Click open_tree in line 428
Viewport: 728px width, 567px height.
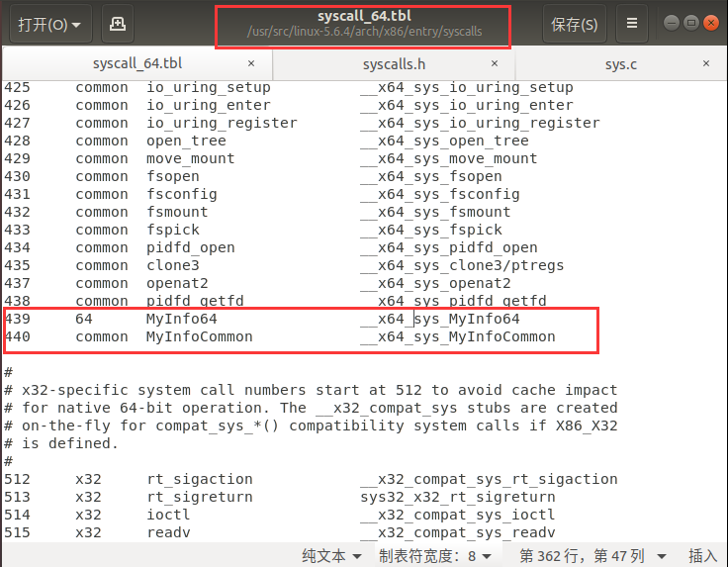(x=186, y=141)
